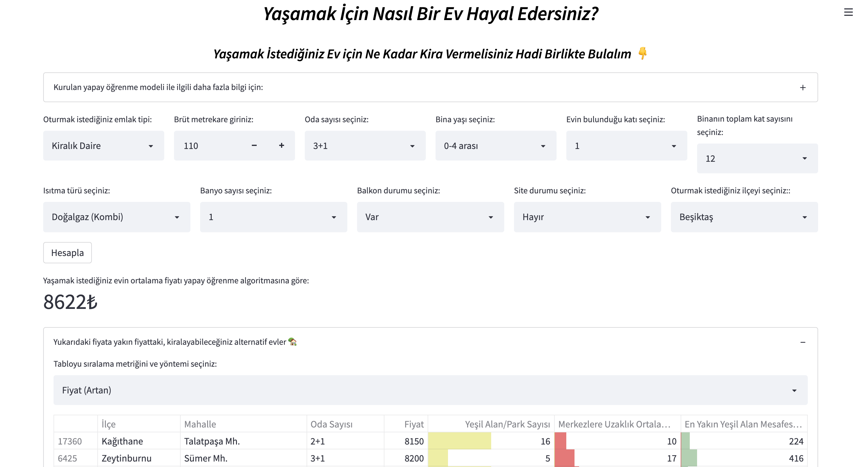Viewport: 868px width, 467px height.
Task: Increase the square meter value with the plus button
Action: (281, 146)
